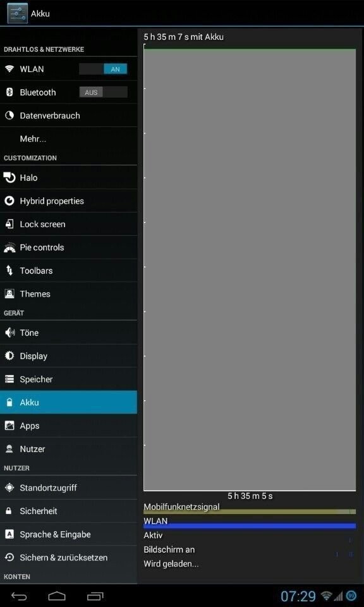Tap the blue WLAN usage bar
This screenshot has width=364, height=607.
click(x=250, y=525)
